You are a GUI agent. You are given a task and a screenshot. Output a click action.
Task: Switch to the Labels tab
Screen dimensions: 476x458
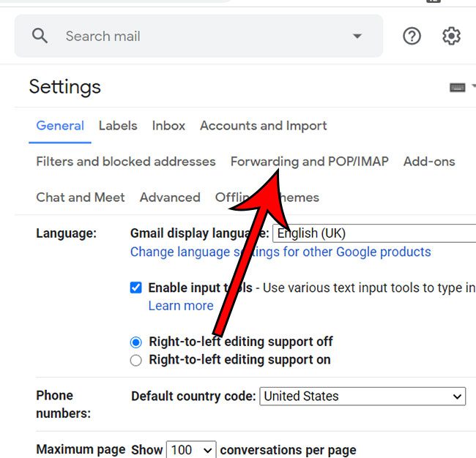point(118,125)
